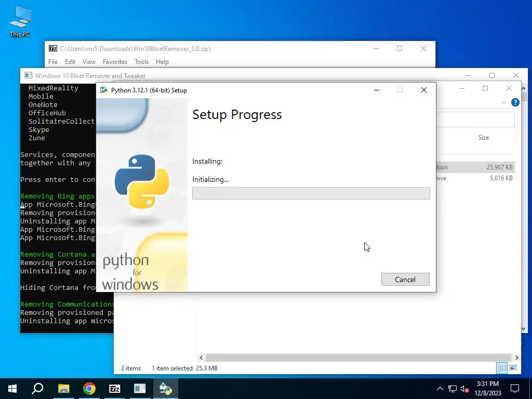Open Edit menu in 7-Zip window
Image resolution: width=532 pixels, height=399 pixels.
pyautogui.click(x=70, y=62)
